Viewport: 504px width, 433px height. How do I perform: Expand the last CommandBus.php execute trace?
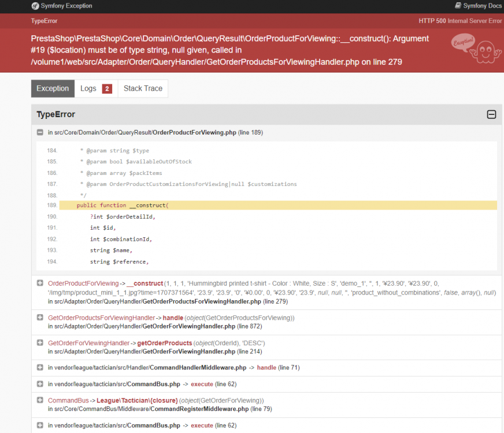[40, 425]
